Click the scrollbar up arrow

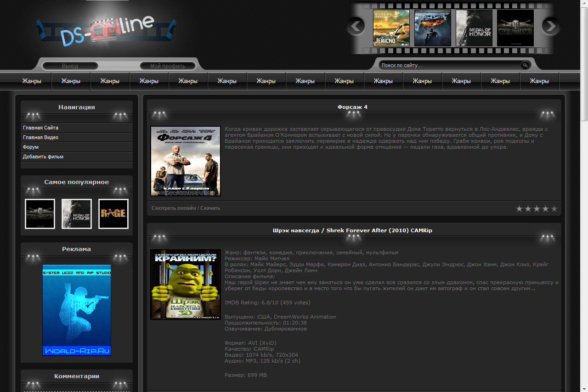pos(584,4)
